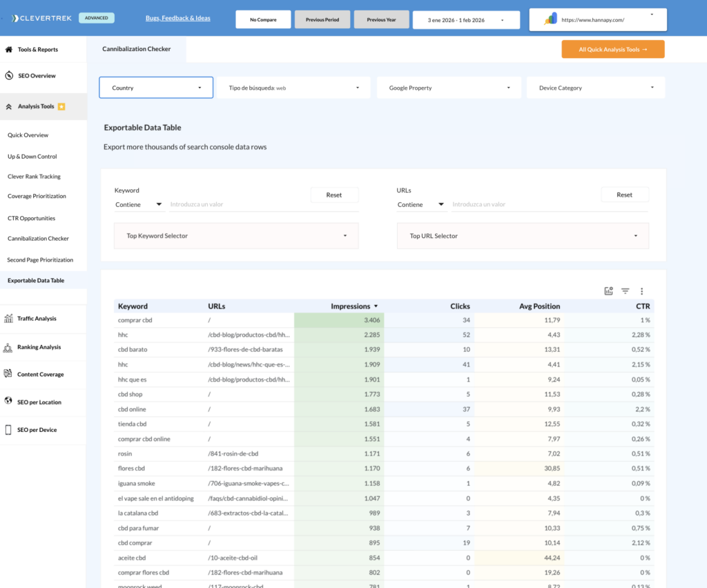Click the Tools & Reports home icon
The height and width of the screenshot is (588, 707).
[9, 50]
